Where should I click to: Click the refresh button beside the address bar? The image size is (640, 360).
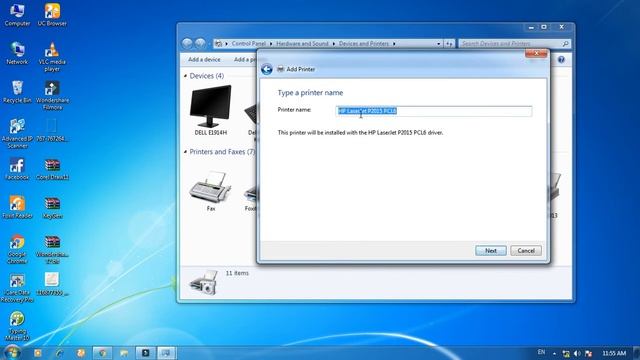point(449,44)
